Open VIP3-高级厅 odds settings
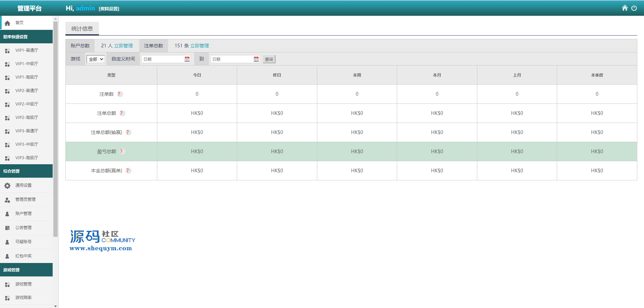Viewport: 644px width, 308px height. [x=26, y=158]
